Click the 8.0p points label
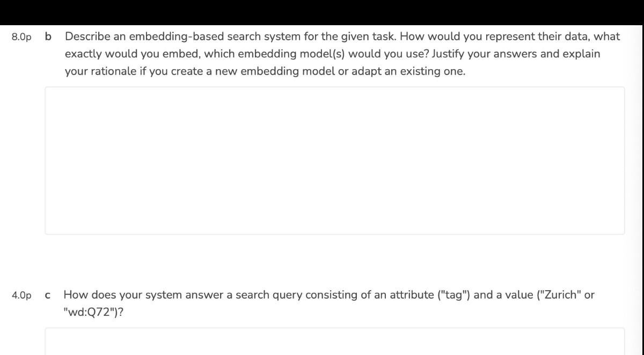The image size is (644, 355). [x=21, y=37]
